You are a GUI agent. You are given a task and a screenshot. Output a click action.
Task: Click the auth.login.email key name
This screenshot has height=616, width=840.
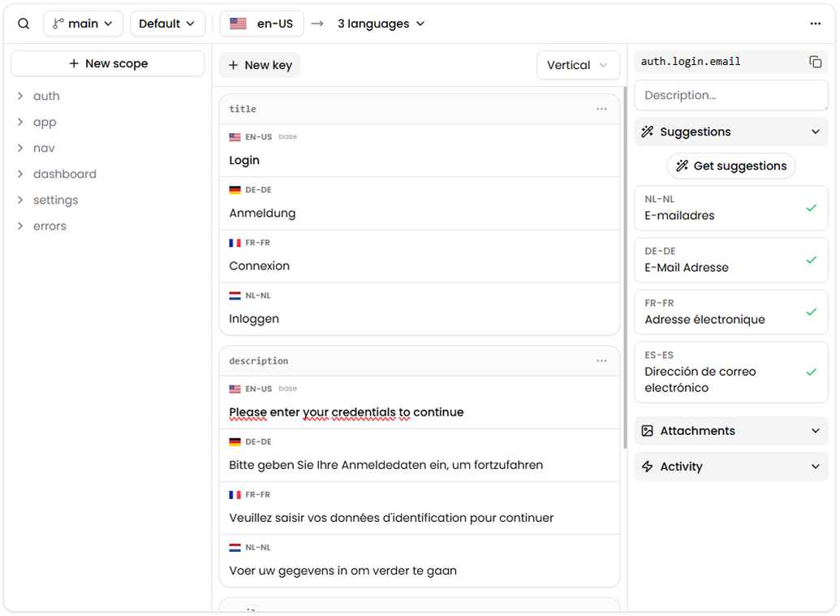(x=691, y=62)
